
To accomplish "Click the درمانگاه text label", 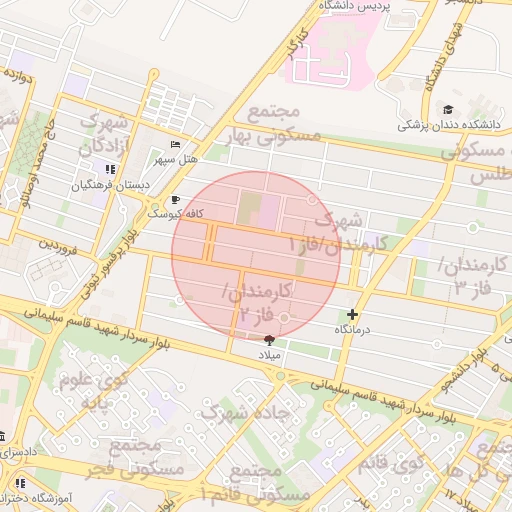I will pyautogui.click(x=352, y=329).
